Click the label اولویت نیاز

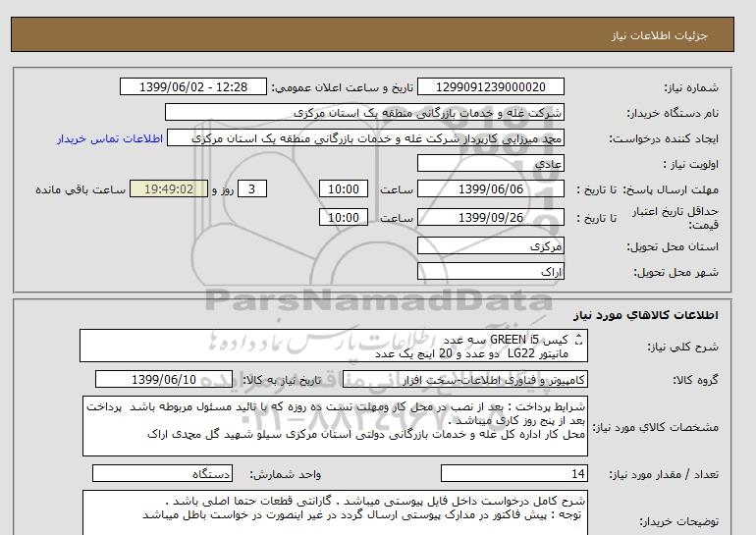691,164
